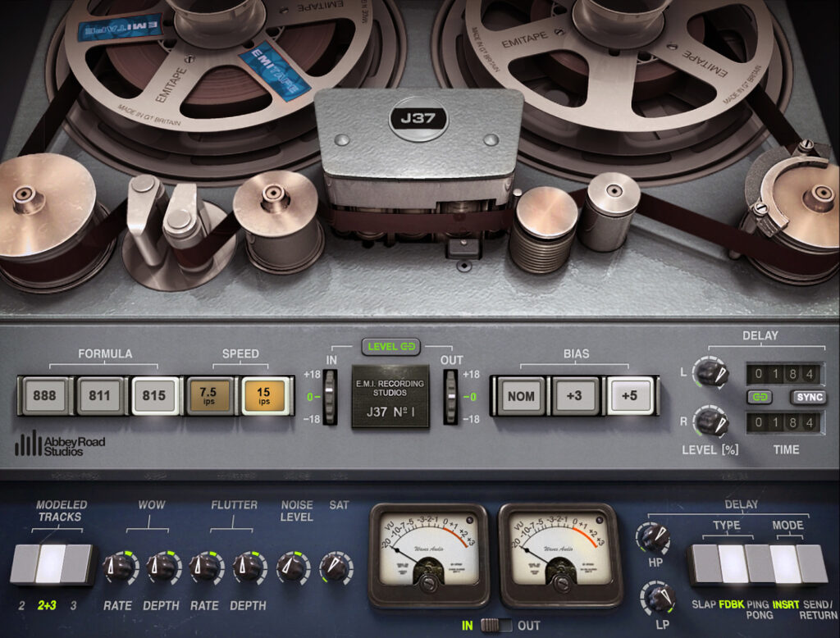Click the input level thumbwheel

[330, 396]
